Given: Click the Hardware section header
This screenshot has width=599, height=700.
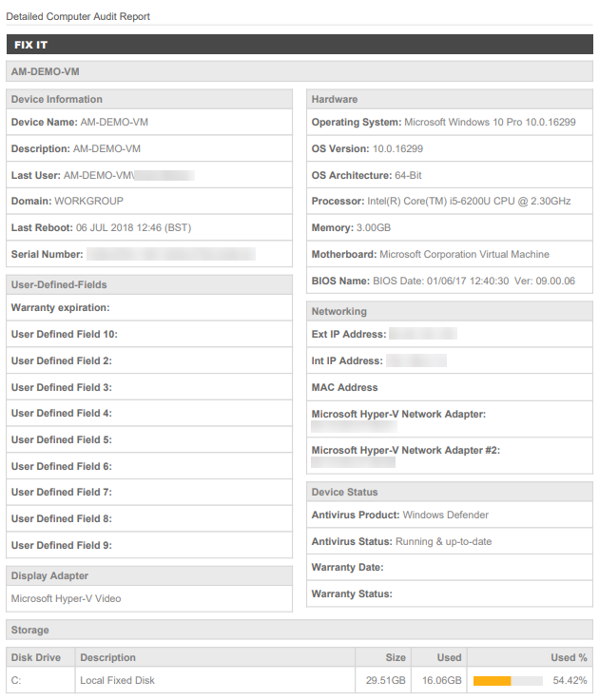Looking at the screenshot, I should click(x=450, y=99).
